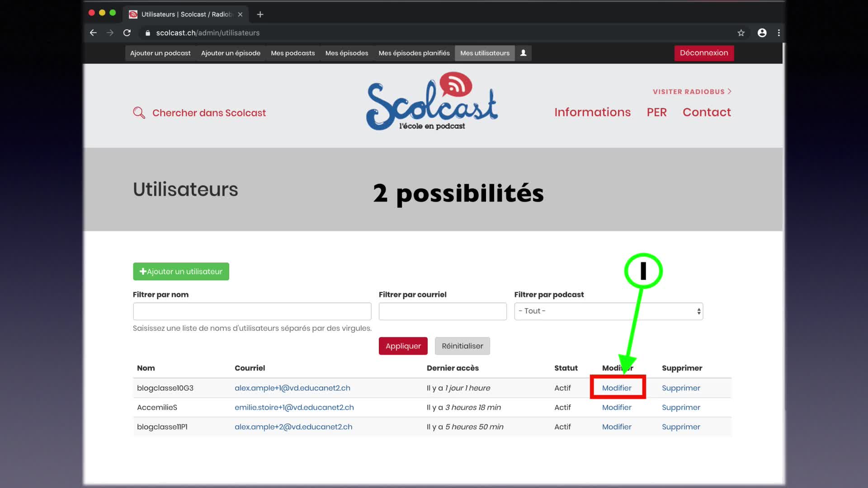This screenshot has height=488, width=868.
Task: Open Mes épisodes planifiés menu item
Action: pos(414,53)
